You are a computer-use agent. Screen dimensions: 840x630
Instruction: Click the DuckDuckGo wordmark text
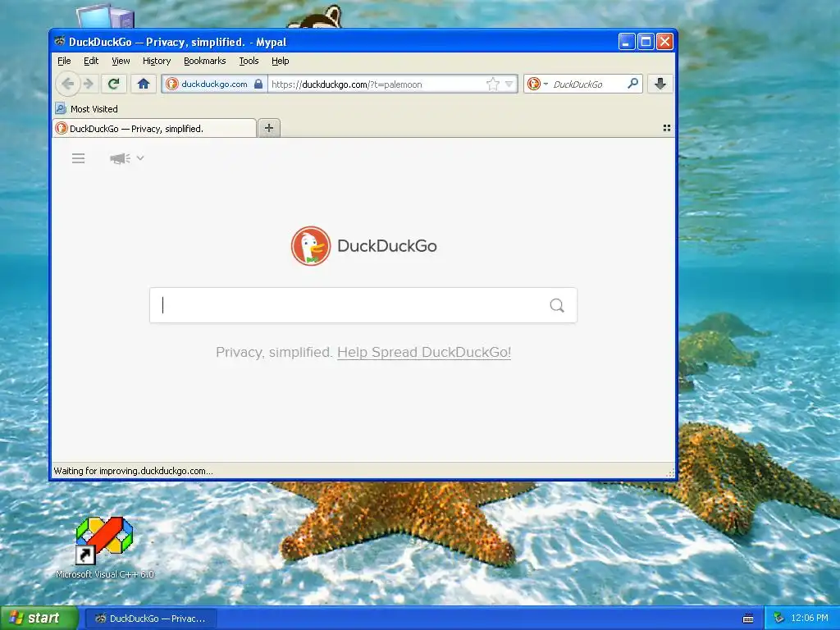tap(387, 246)
